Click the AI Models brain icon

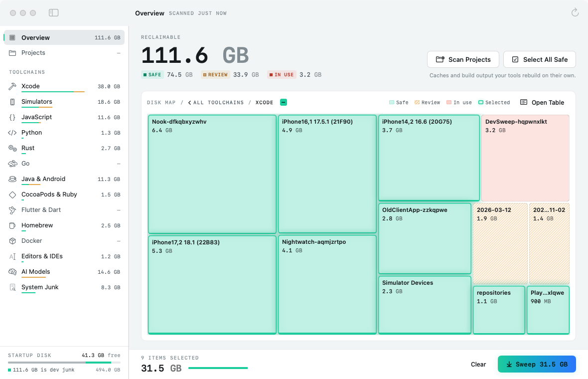coord(12,272)
